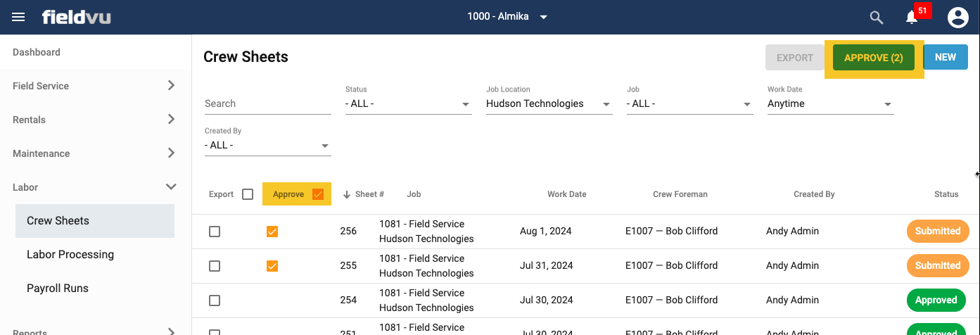Click the Job column header
The height and width of the screenshot is (335, 980).
tap(414, 194)
